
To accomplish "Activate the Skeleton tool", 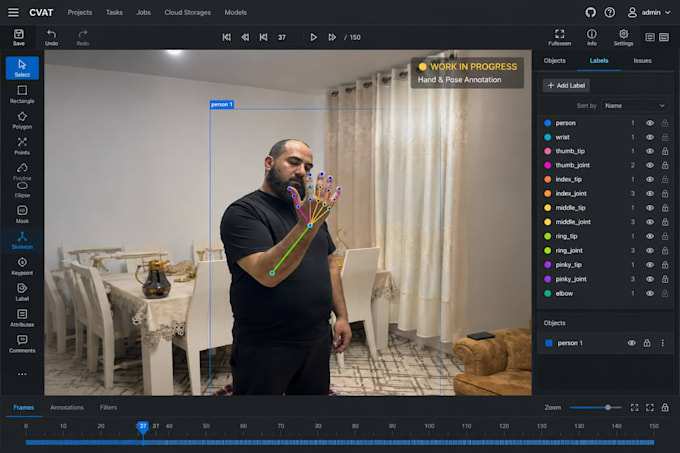I will 22,240.
